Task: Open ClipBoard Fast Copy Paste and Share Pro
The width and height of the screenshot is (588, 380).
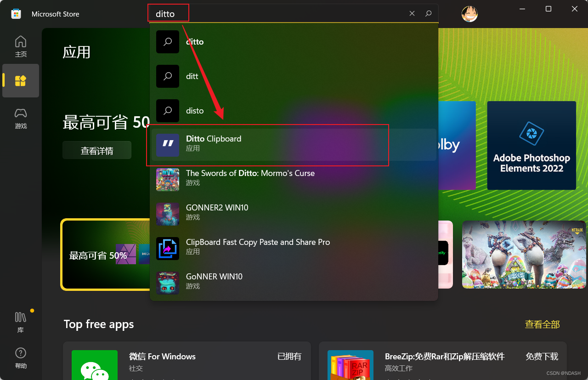Action: (x=294, y=249)
